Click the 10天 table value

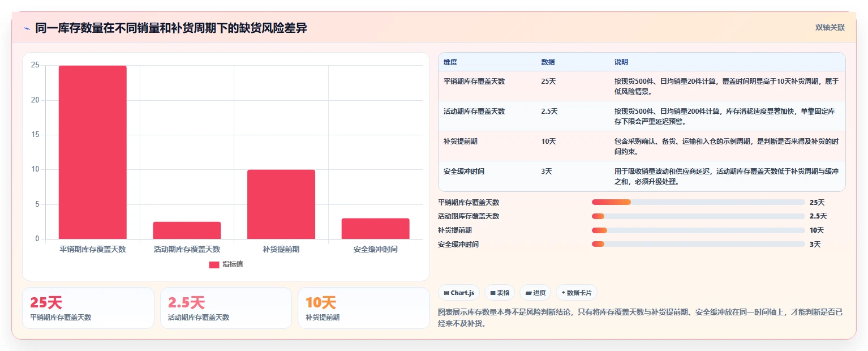[548, 142]
